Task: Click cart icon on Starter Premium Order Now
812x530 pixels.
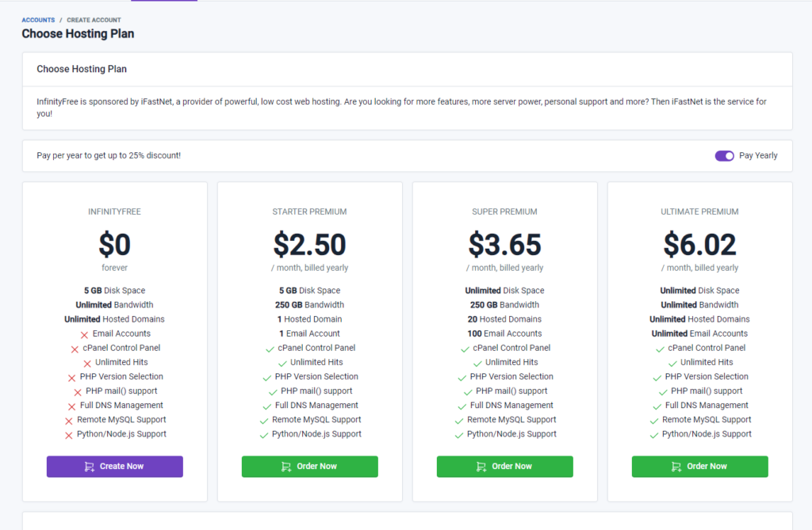Action: coord(285,467)
